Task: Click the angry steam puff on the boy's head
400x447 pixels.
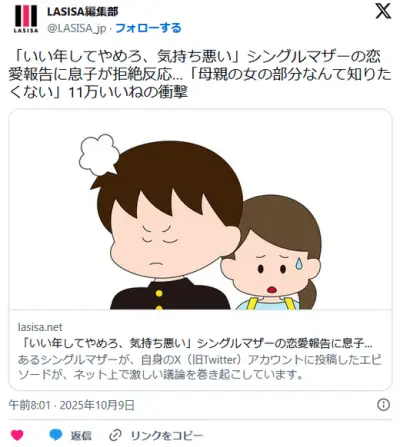Action: click(99, 154)
